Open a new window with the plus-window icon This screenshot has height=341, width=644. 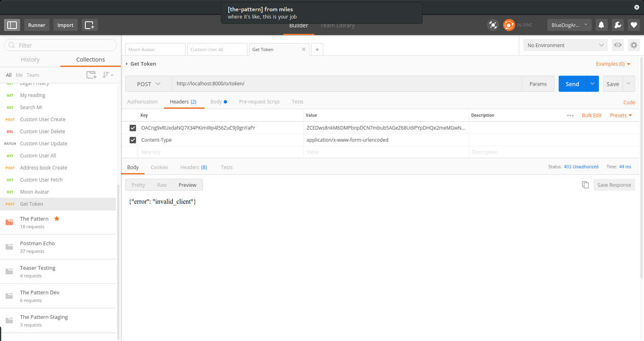tap(89, 25)
